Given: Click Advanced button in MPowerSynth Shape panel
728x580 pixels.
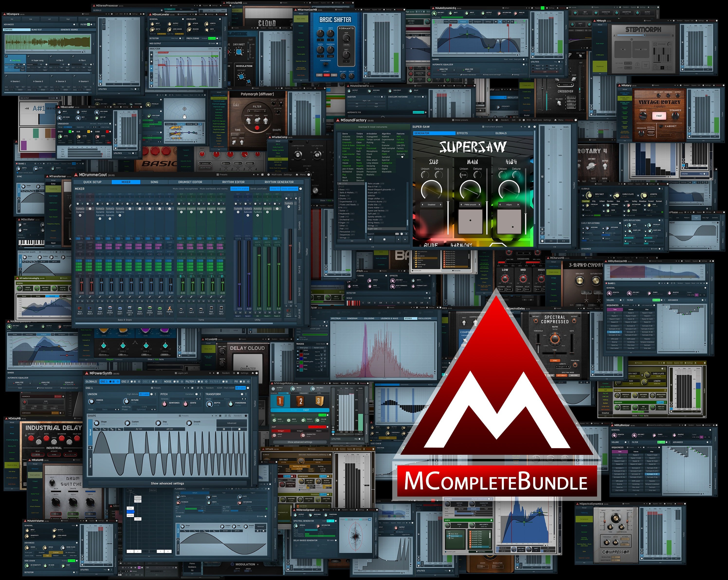Looking at the screenshot, I should [x=232, y=423].
